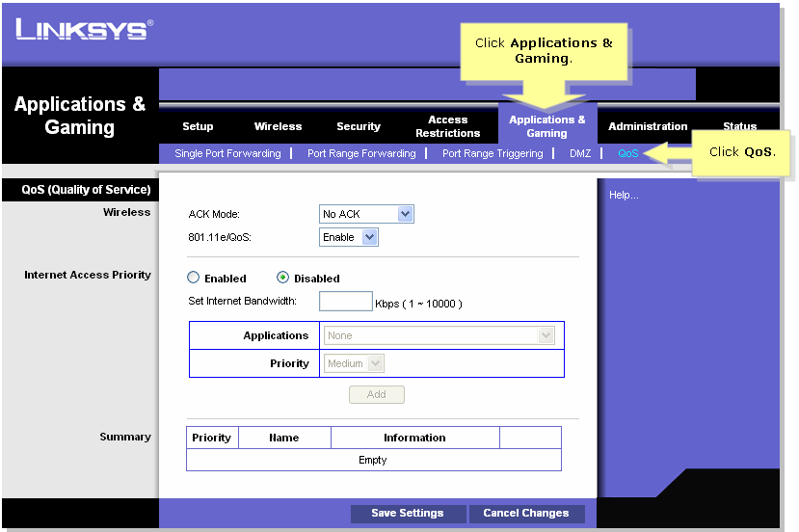Click the Linksys logo
Viewport: 799px width, 532px height.
coord(84,30)
